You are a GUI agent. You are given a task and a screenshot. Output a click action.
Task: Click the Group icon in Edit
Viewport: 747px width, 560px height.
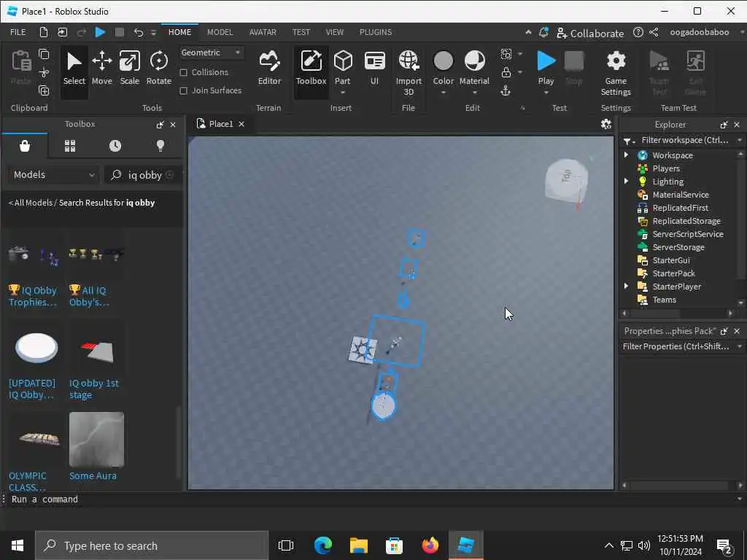[x=506, y=54]
